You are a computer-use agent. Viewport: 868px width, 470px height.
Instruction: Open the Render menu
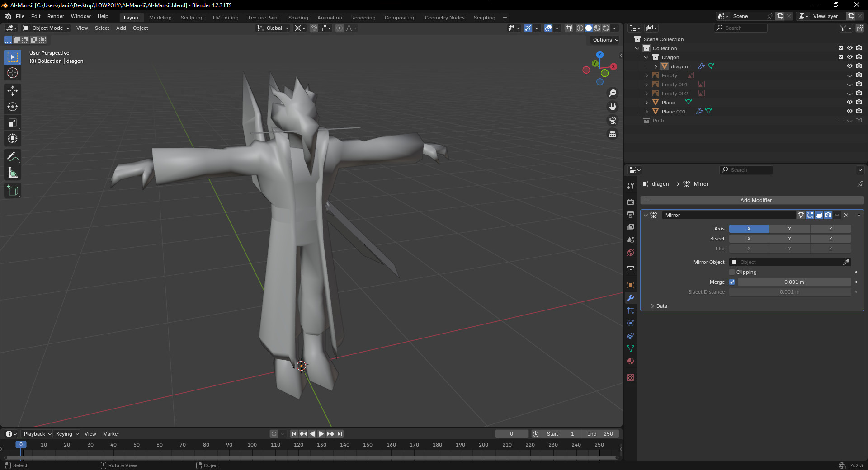56,16
